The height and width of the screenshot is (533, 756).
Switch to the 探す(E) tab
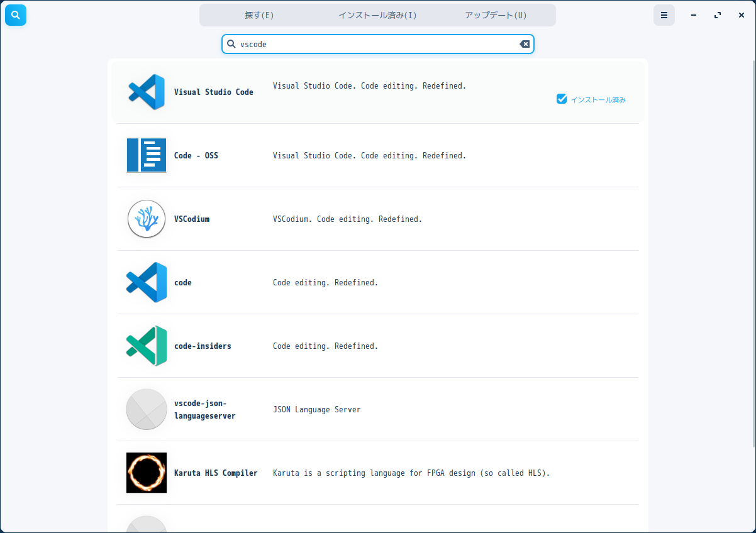(x=259, y=15)
